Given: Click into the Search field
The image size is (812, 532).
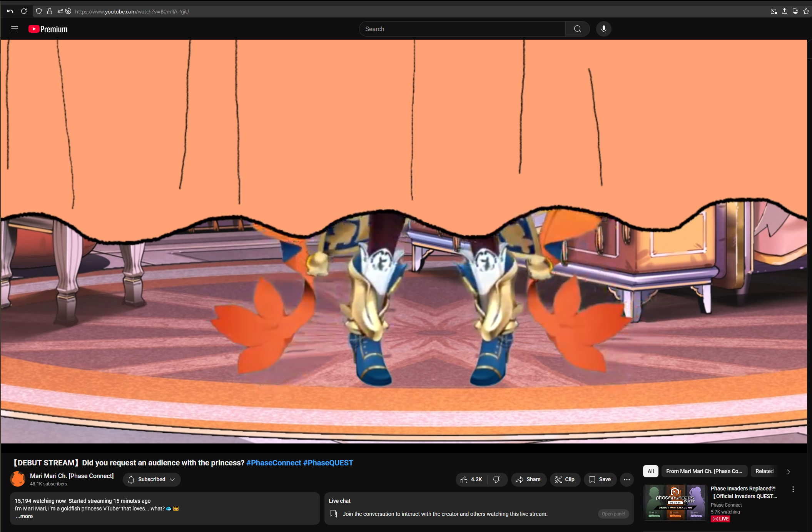Looking at the screenshot, I should 462,29.
